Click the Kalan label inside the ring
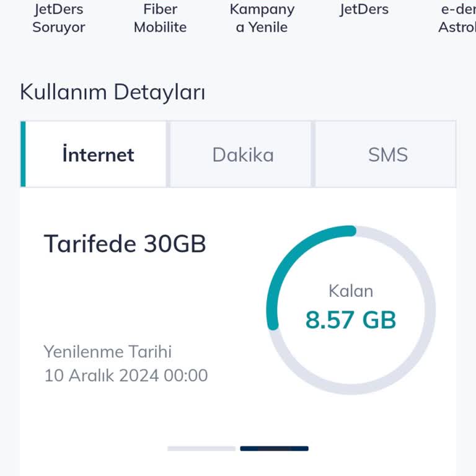476x476 pixels. pos(350,291)
